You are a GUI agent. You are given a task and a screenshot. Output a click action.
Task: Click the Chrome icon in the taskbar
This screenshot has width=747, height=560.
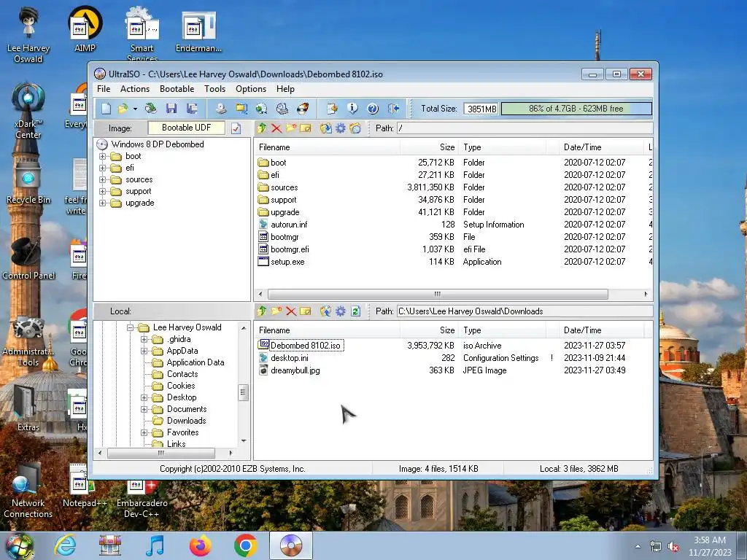pos(245,545)
